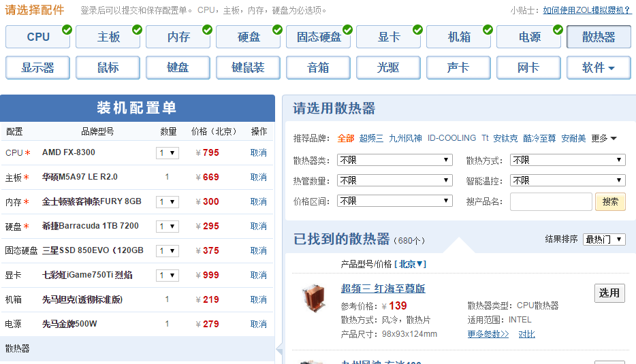Open the 硬盘 component category
This screenshot has width=636, height=364.
249,37
